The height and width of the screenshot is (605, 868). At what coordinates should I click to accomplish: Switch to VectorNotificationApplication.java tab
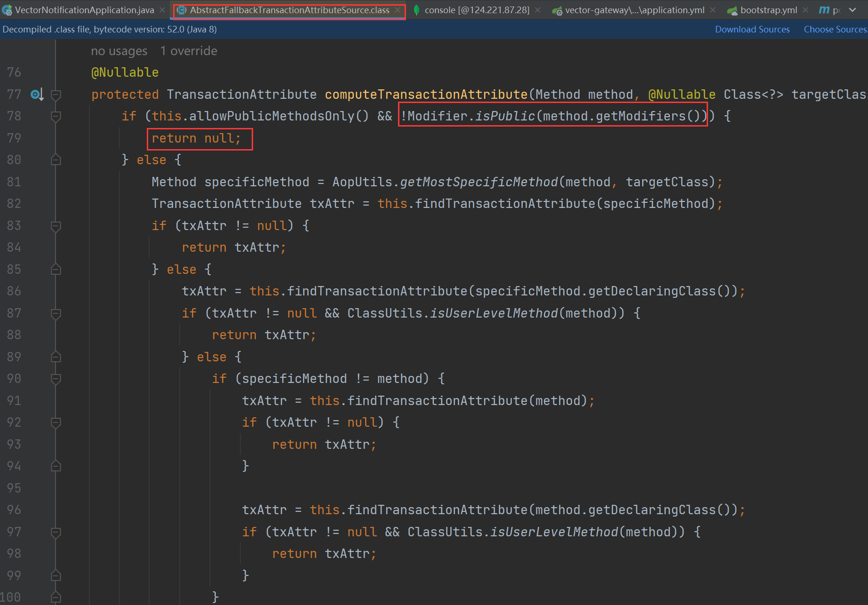[84, 10]
